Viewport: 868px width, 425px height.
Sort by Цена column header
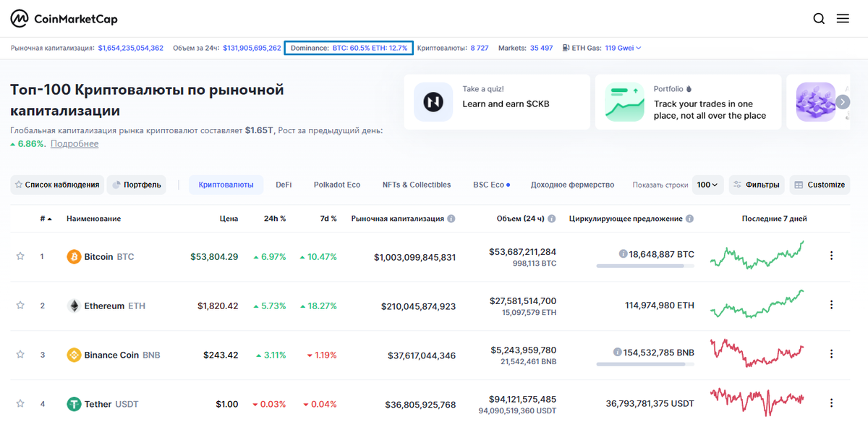point(229,219)
